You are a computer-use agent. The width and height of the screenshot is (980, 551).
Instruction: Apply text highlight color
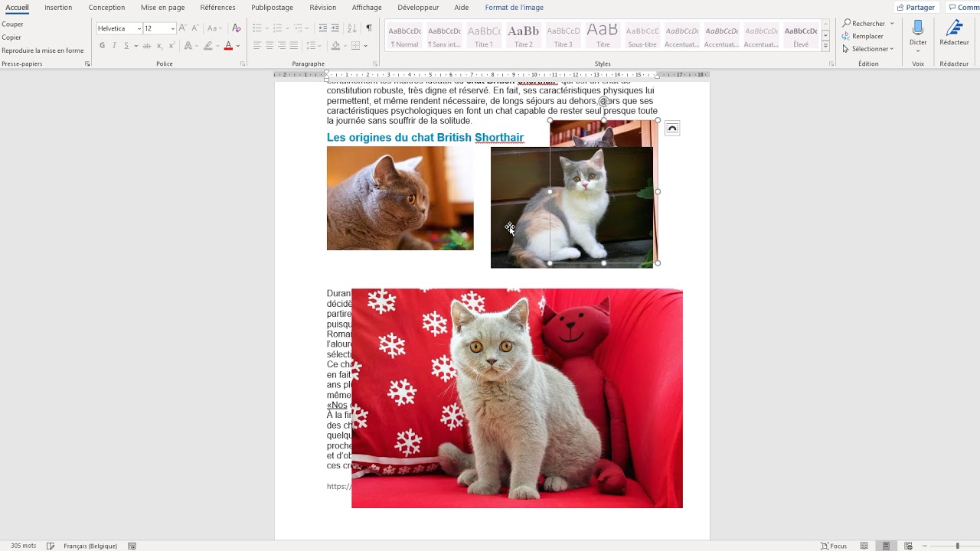click(207, 46)
